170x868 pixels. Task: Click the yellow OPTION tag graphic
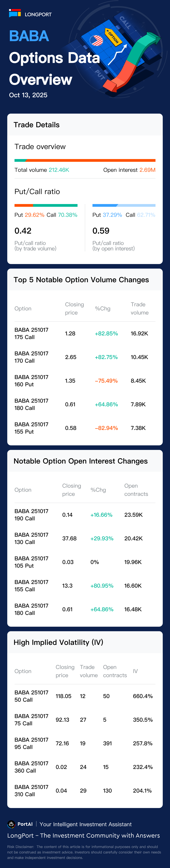[113, 36]
